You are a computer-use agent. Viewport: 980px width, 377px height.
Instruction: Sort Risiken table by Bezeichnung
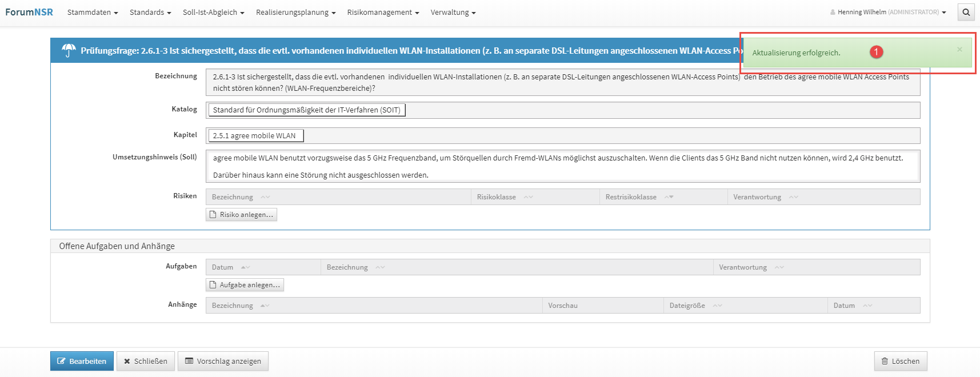tap(338, 197)
